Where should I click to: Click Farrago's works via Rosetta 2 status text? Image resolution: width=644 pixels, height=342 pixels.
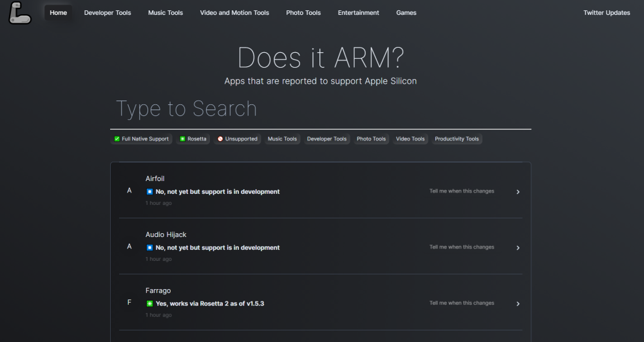click(x=210, y=304)
